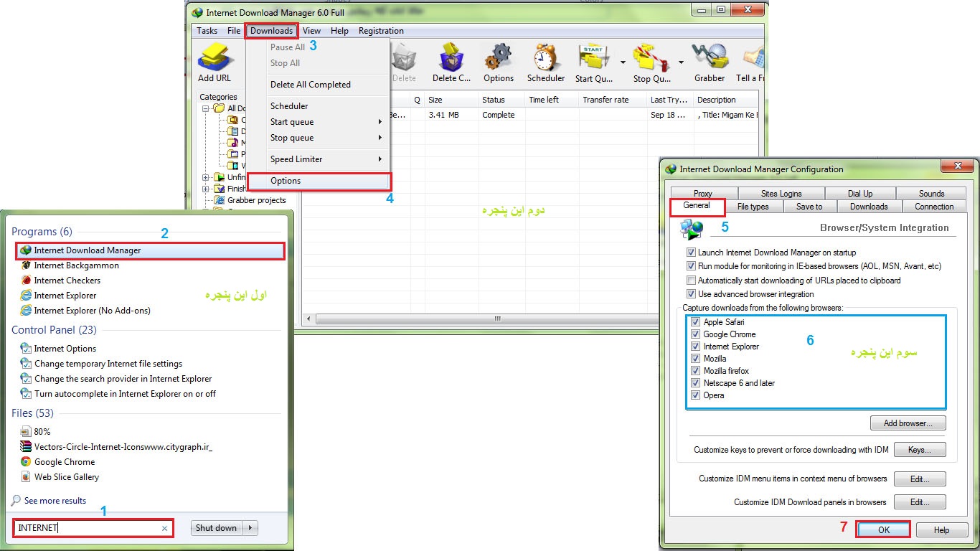Click the Add browser... button
Screen dimensions: 980x551
click(908, 423)
